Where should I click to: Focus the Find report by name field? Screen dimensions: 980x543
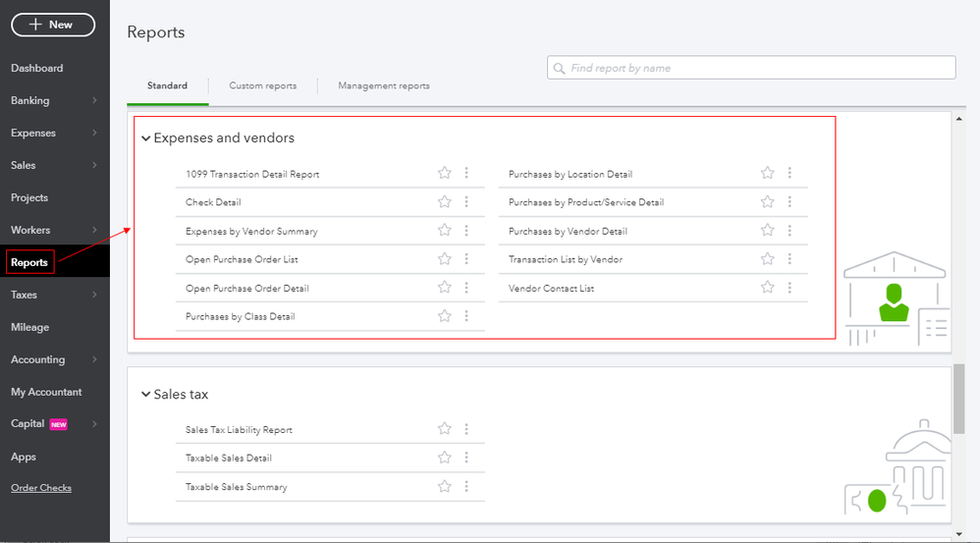pos(751,68)
